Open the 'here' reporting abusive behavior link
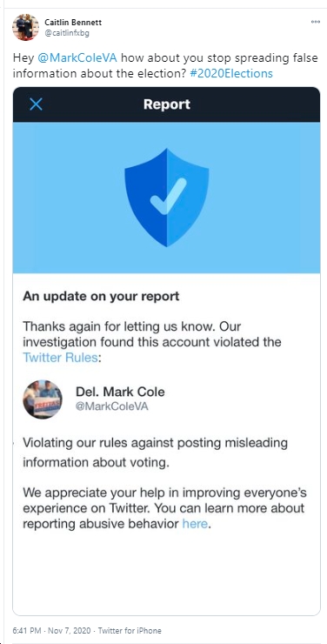 [195, 524]
